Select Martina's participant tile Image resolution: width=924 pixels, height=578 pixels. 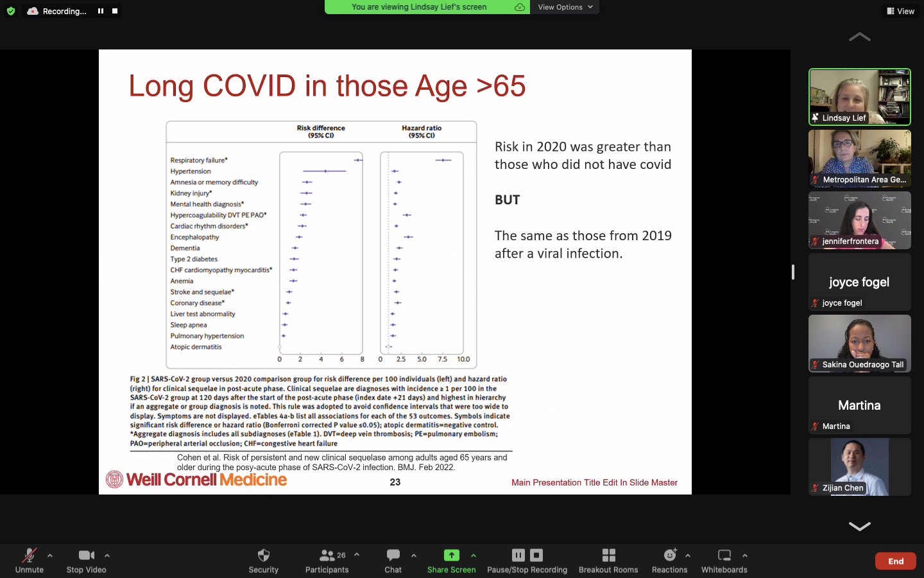[860, 405]
